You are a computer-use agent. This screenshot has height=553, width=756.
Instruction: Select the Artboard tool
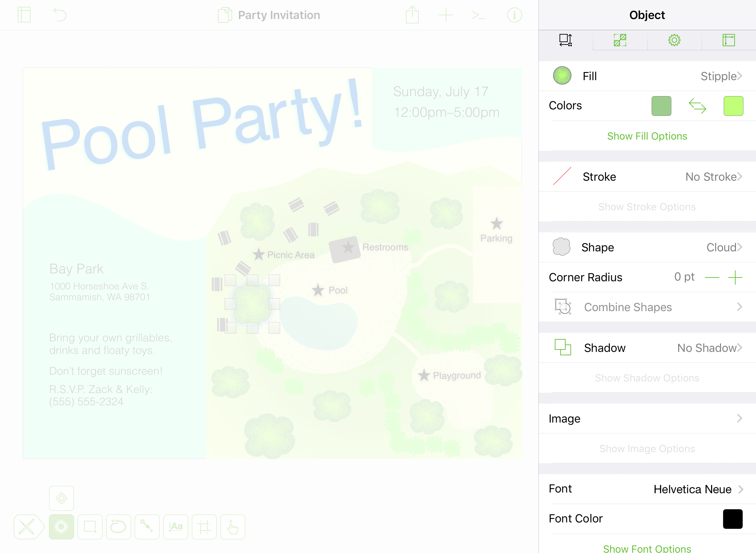[x=204, y=527]
